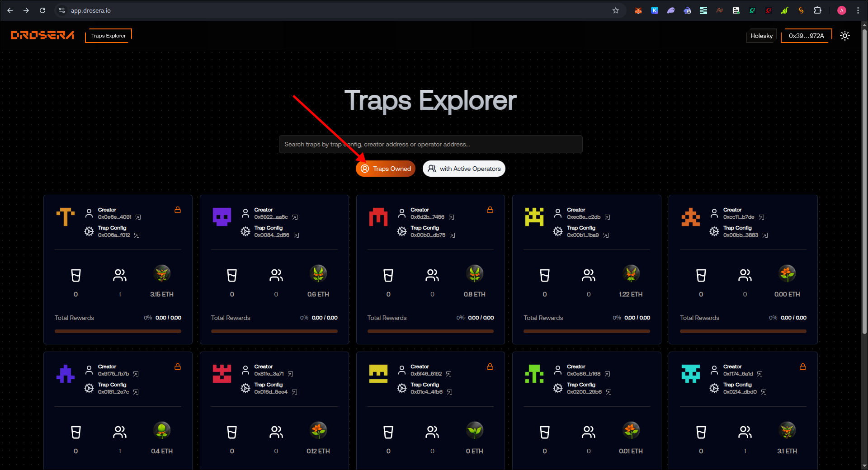This screenshot has width=868, height=470.
Task: Click the lock icon on the first trap card
Action: click(177, 210)
